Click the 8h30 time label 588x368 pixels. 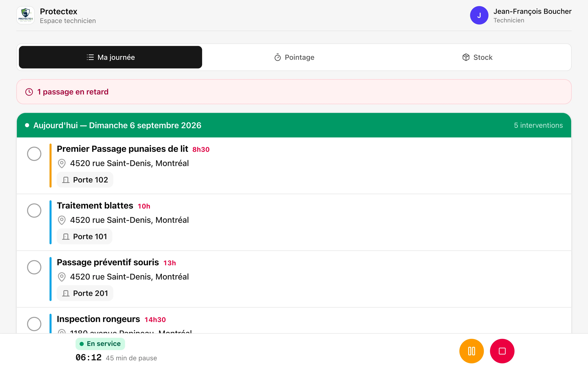coord(201,149)
